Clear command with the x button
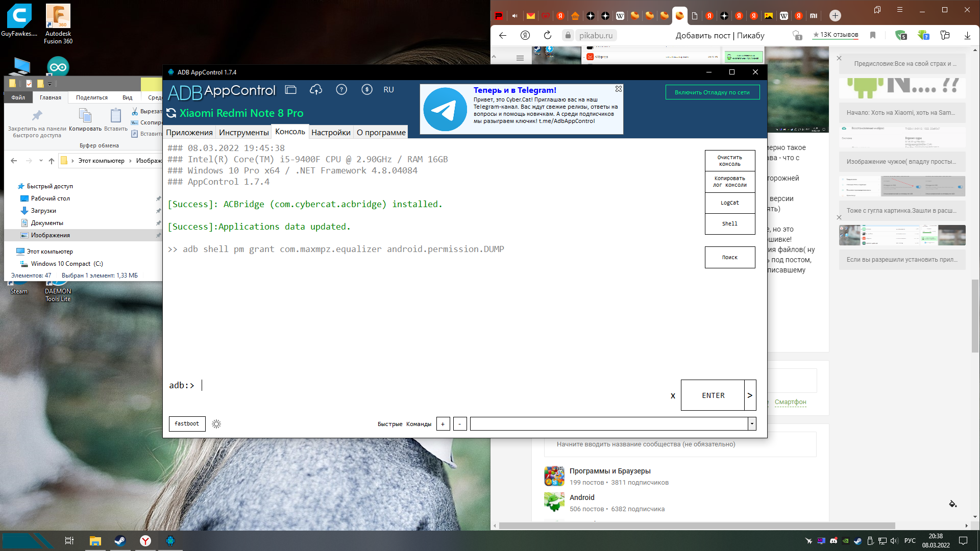980x551 pixels. click(673, 395)
